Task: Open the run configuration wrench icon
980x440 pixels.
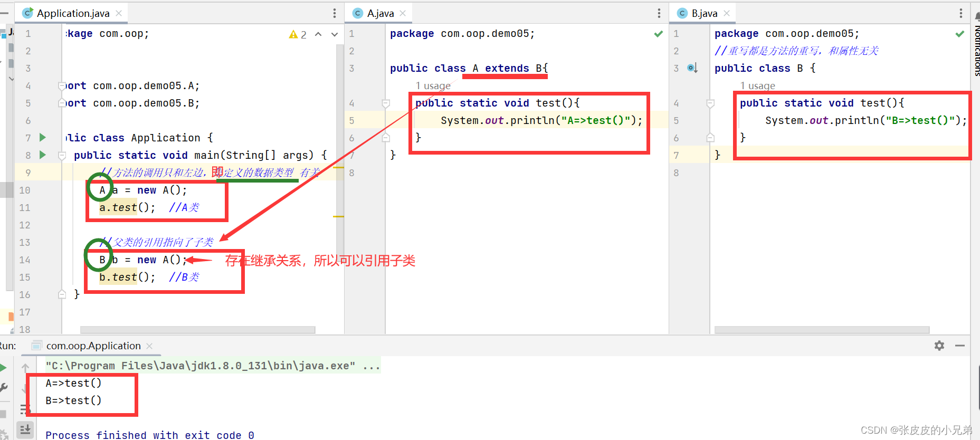Action: pyautogui.click(x=3, y=388)
